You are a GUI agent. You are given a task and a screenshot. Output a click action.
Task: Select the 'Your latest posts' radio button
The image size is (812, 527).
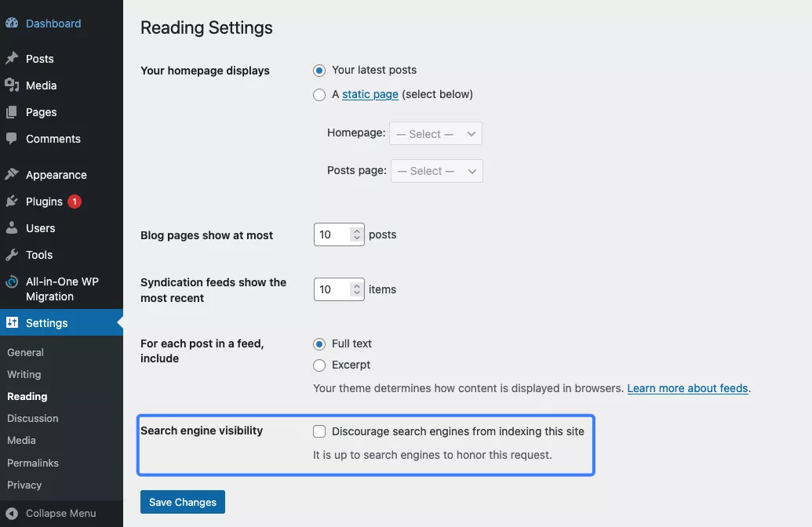pyautogui.click(x=319, y=71)
